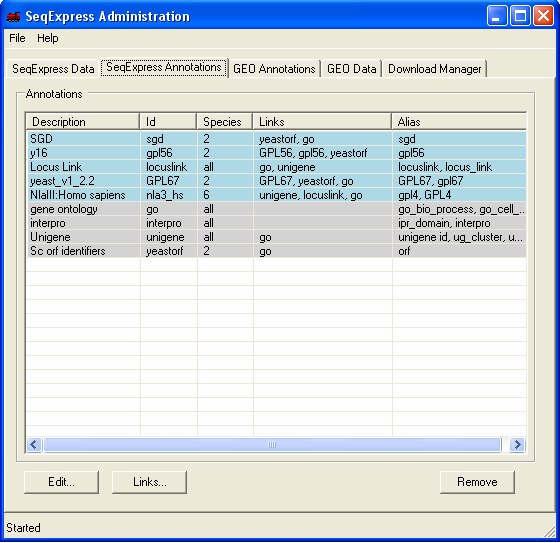Click the 'orf' alias cell

459,251
